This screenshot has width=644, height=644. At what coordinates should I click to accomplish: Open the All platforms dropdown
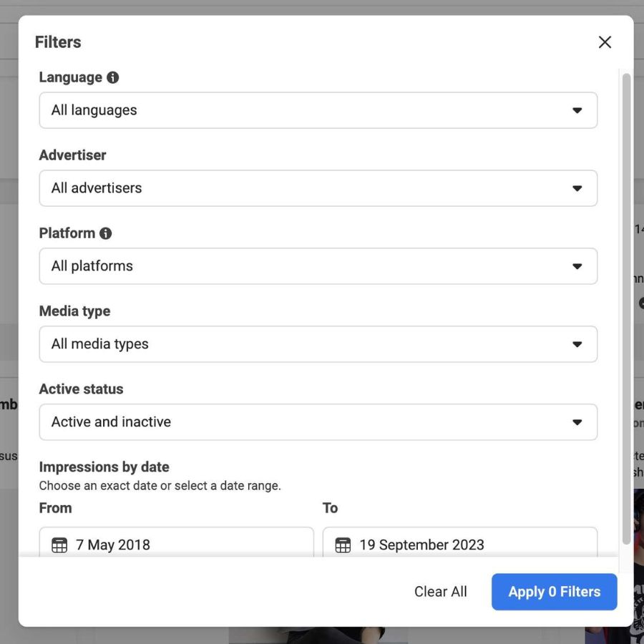[318, 266]
